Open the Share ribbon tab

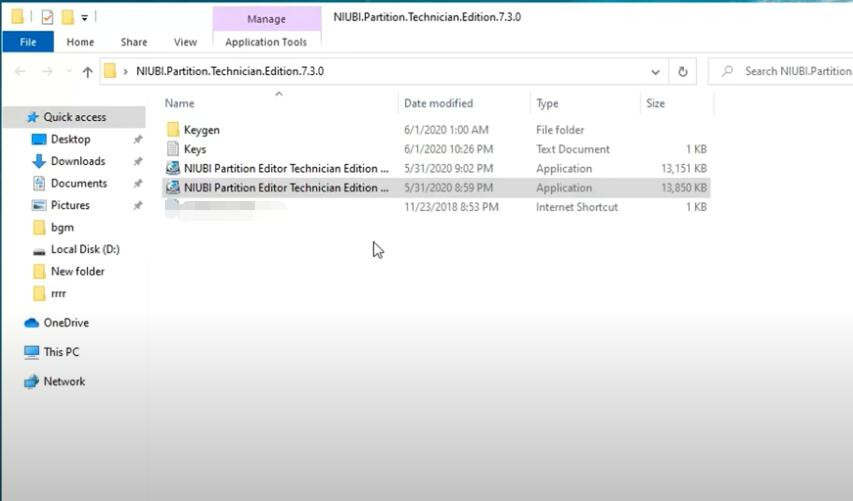[134, 42]
